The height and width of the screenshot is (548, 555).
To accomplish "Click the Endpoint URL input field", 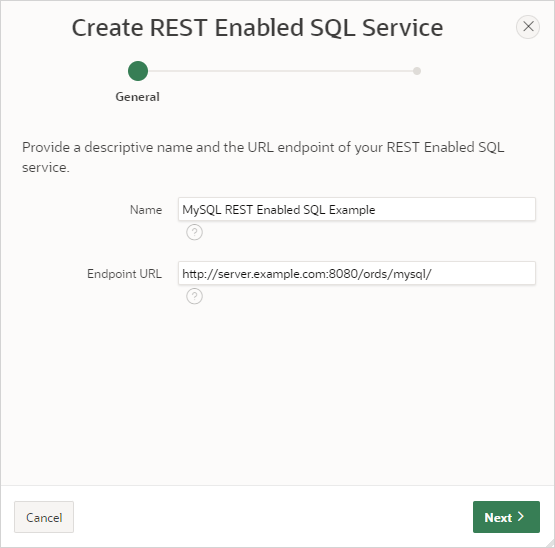I will [x=357, y=273].
